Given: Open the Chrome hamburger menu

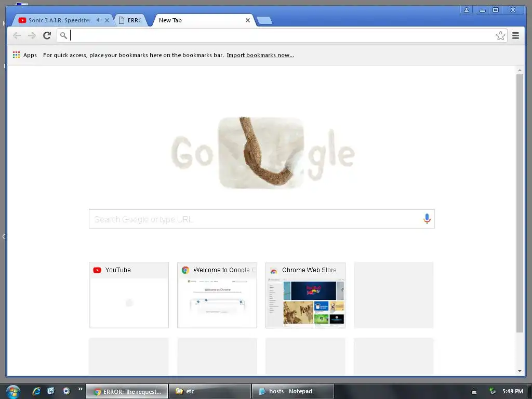Looking at the screenshot, I should pos(515,36).
